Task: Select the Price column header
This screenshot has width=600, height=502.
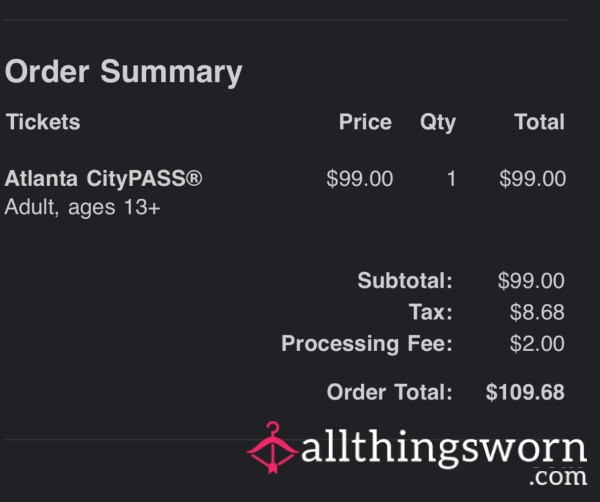Action: [x=365, y=122]
